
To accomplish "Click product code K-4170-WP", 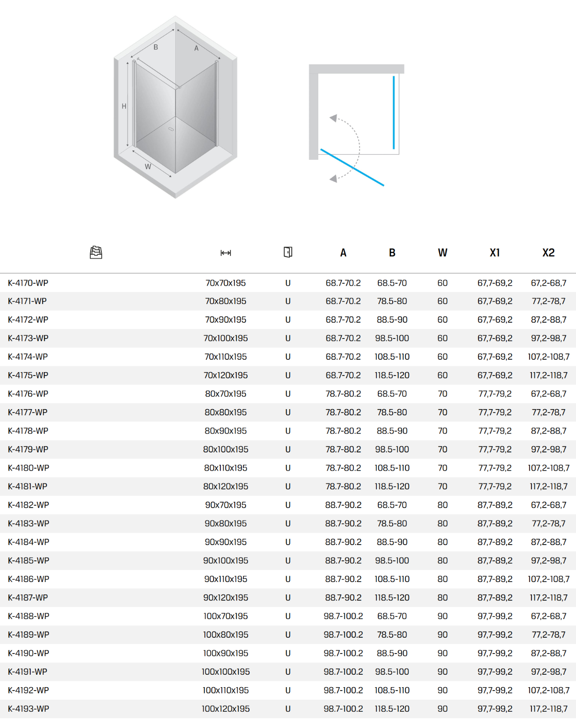I will (28, 283).
